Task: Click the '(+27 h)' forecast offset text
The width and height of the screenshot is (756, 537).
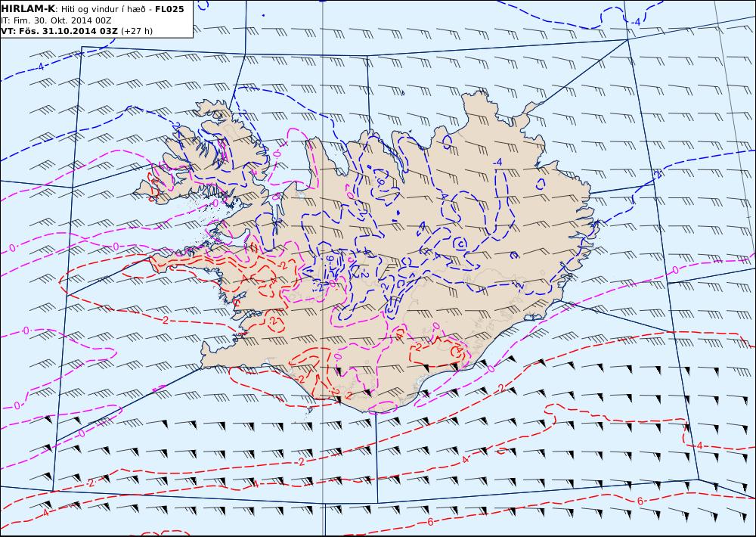Action: pos(137,31)
